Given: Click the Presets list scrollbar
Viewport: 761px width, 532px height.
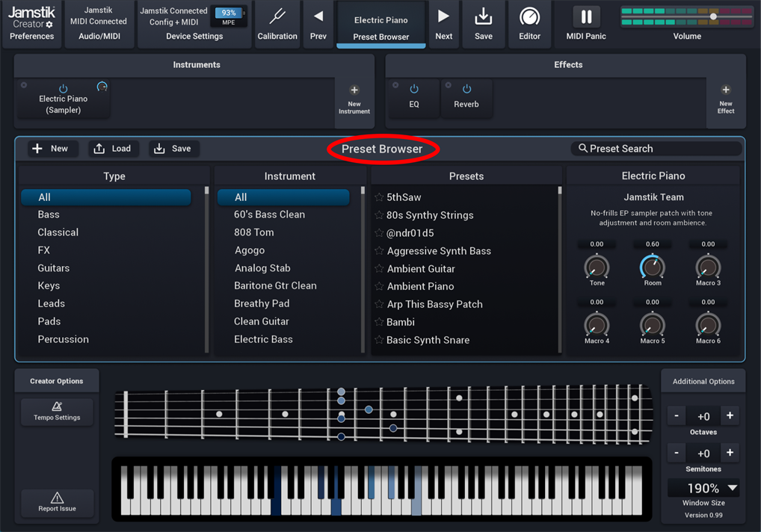Looking at the screenshot, I should (560, 269).
